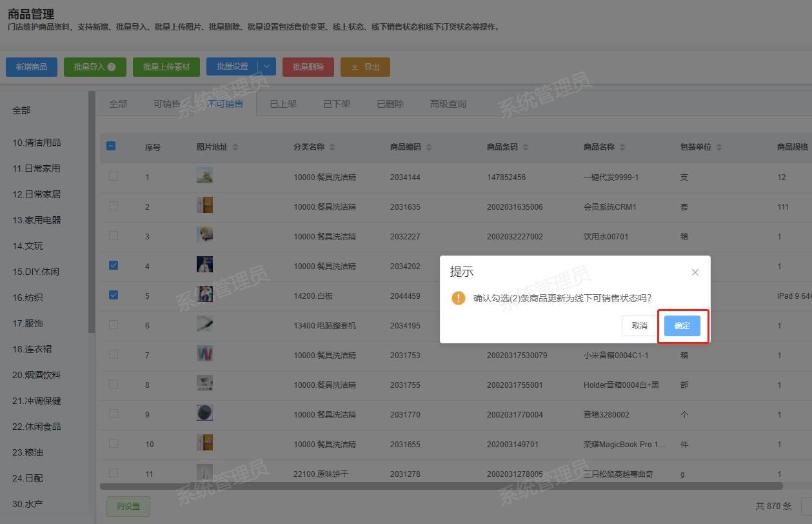This screenshot has width=812, height=524.
Task: Click the category sidebar vertical scrollbar
Action: pos(92,213)
